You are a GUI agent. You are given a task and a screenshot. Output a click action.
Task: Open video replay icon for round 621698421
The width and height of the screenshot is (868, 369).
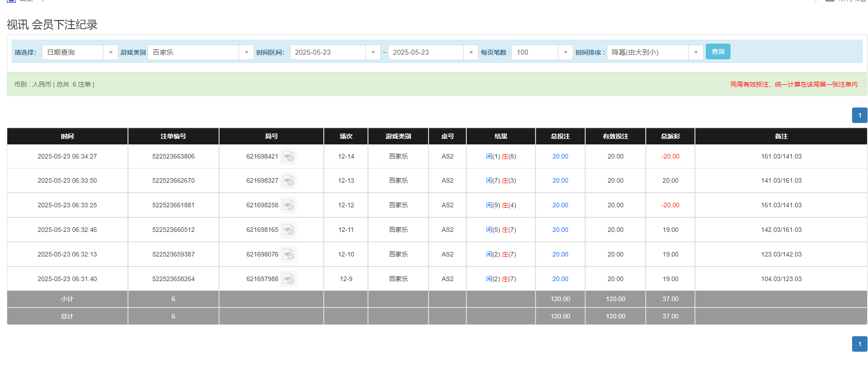point(288,157)
